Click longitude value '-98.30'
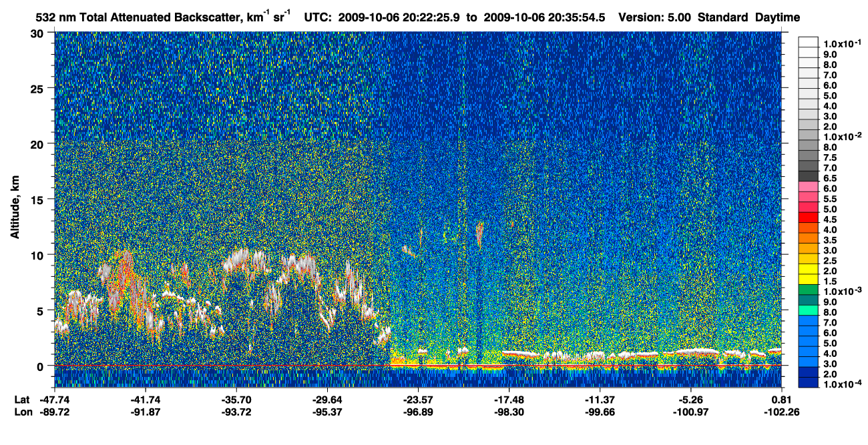 [x=509, y=412]
